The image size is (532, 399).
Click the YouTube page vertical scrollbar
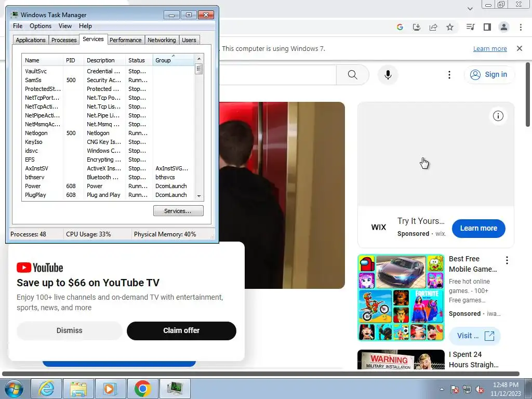tap(528, 95)
